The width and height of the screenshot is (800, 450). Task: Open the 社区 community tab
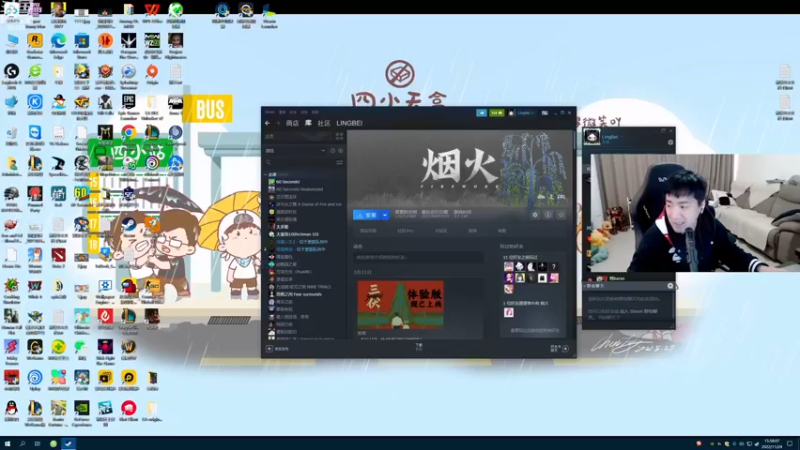tap(324, 123)
